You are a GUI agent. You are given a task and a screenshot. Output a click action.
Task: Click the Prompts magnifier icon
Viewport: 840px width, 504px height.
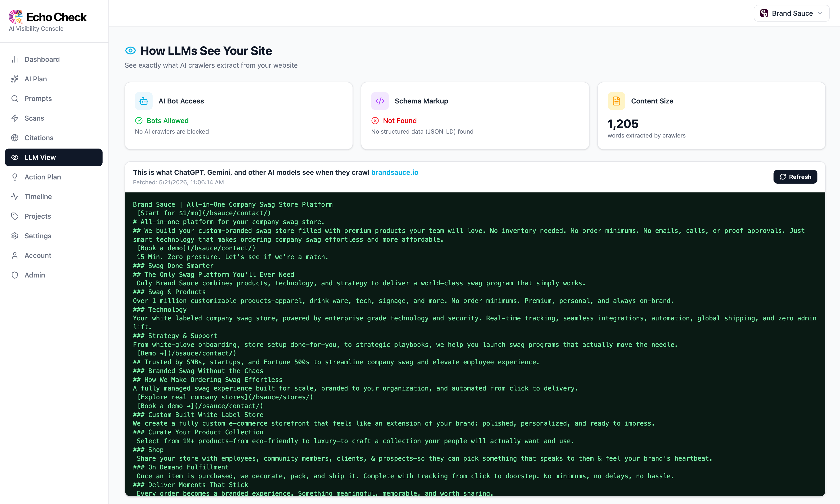pos(15,99)
